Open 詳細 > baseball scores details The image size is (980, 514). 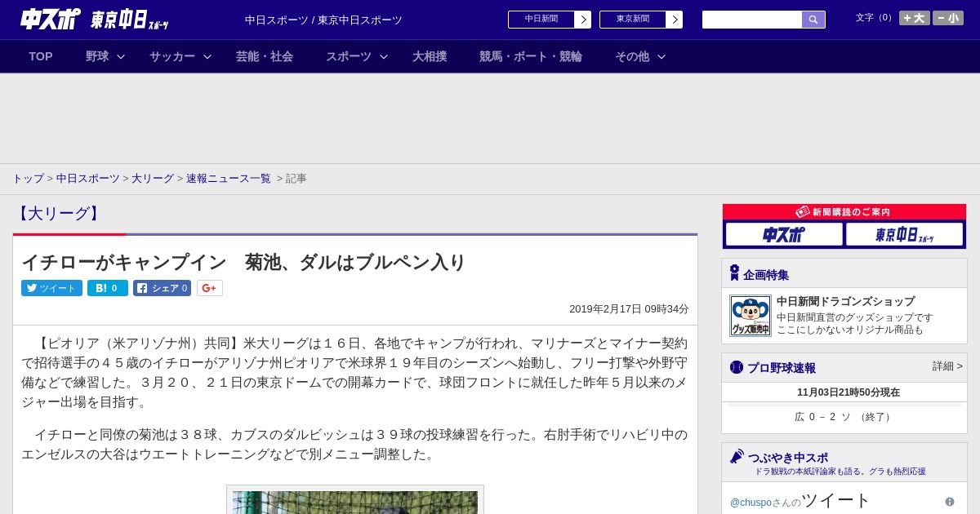point(947,366)
